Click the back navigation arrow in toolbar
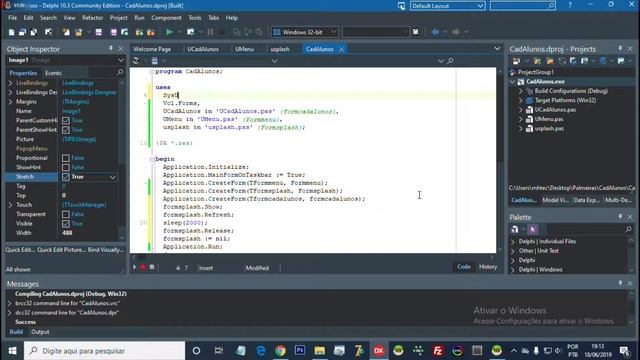 435,32
